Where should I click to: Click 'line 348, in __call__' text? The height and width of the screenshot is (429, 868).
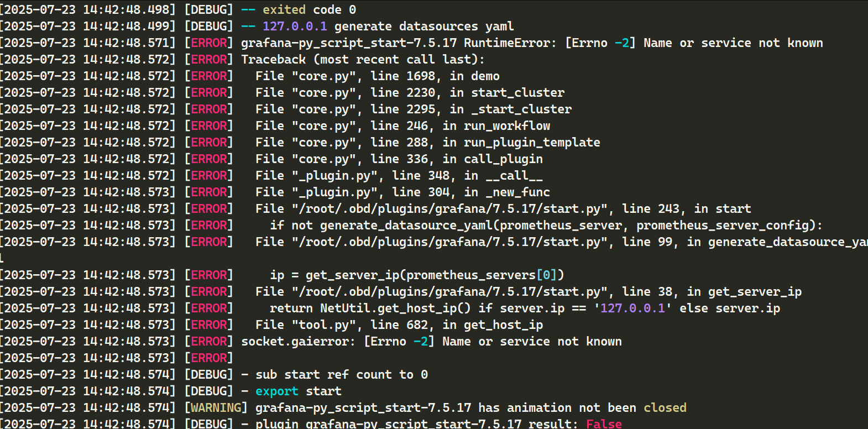coord(467,175)
